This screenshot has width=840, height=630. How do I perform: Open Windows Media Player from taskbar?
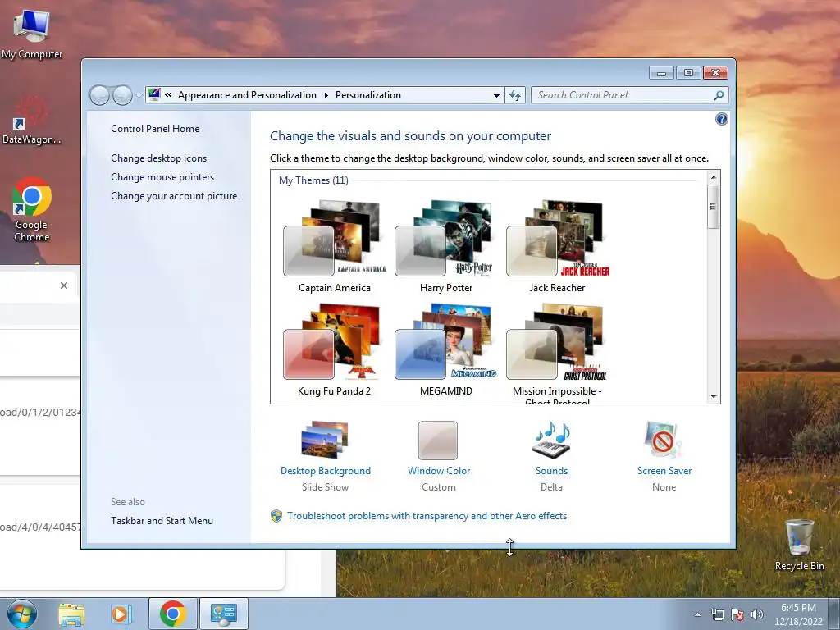click(121, 614)
